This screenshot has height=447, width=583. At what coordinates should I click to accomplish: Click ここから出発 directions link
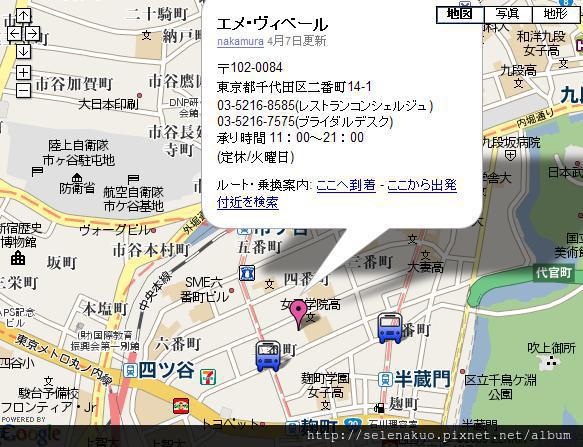click(x=422, y=185)
